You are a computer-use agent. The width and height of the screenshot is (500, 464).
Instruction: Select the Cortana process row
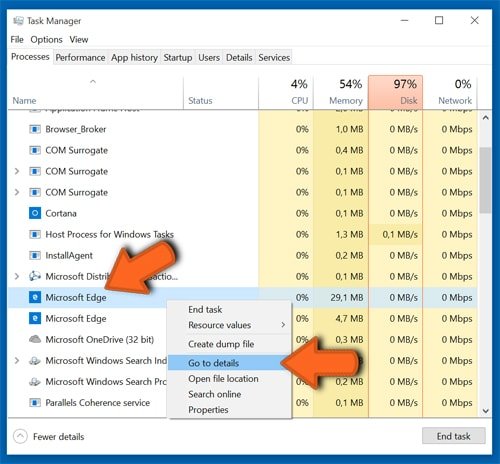(243, 213)
